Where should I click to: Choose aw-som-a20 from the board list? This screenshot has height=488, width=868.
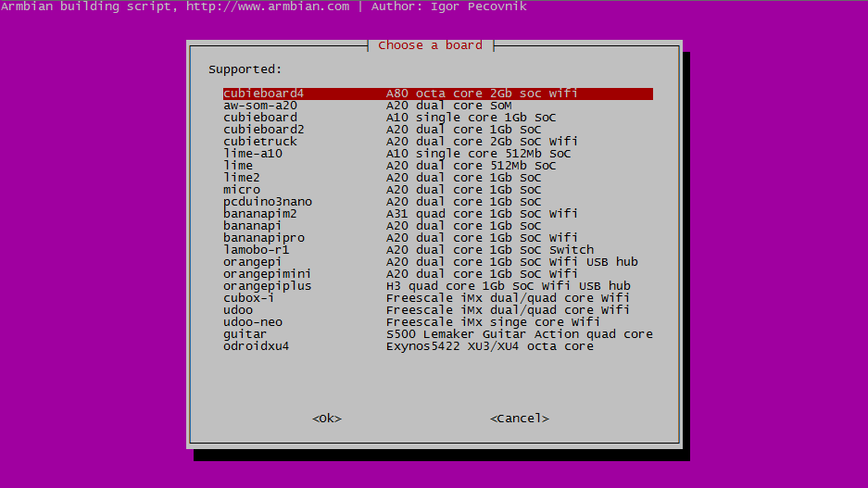tap(438, 106)
